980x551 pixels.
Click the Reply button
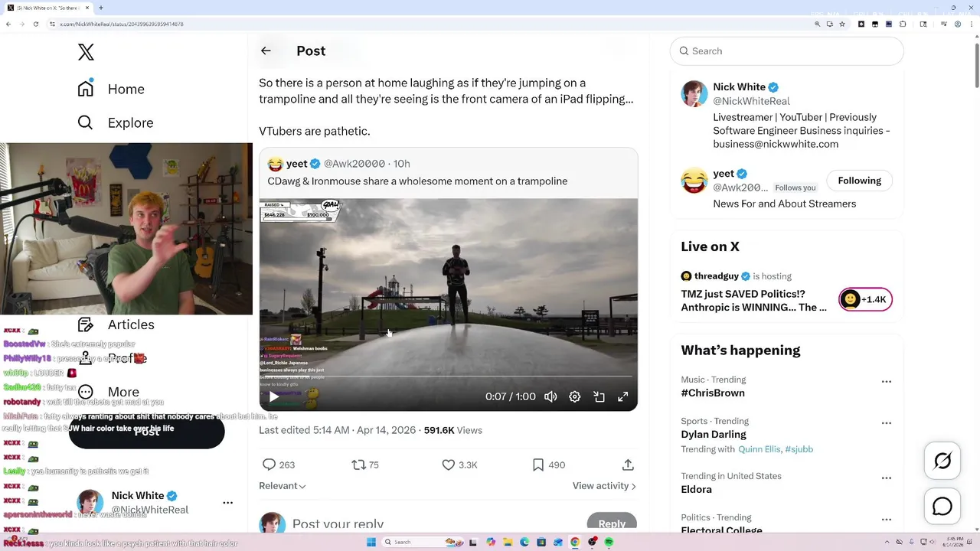tap(612, 523)
